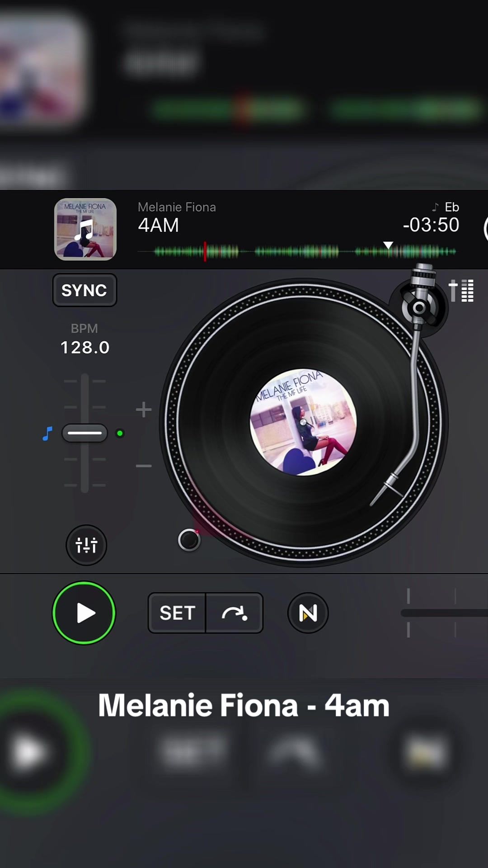Set a cue point with SET
Screen dimensions: 488x868
pyautogui.click(x=177, y=613)
